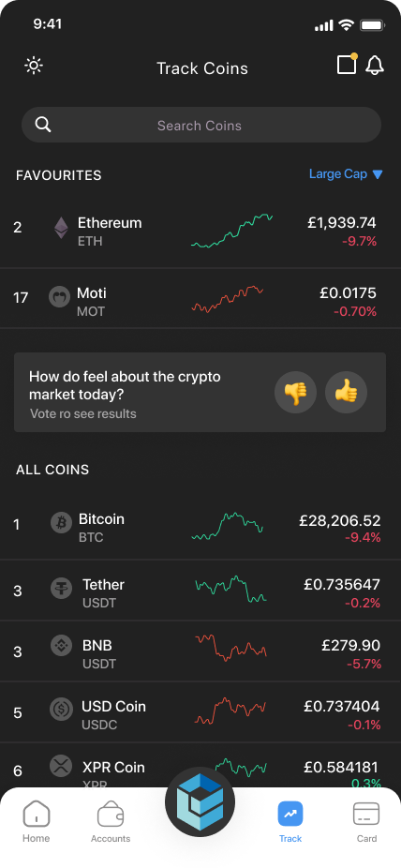Vote thumbs down on the crypto market
The image size is (401, 868).
pos(295,393)
